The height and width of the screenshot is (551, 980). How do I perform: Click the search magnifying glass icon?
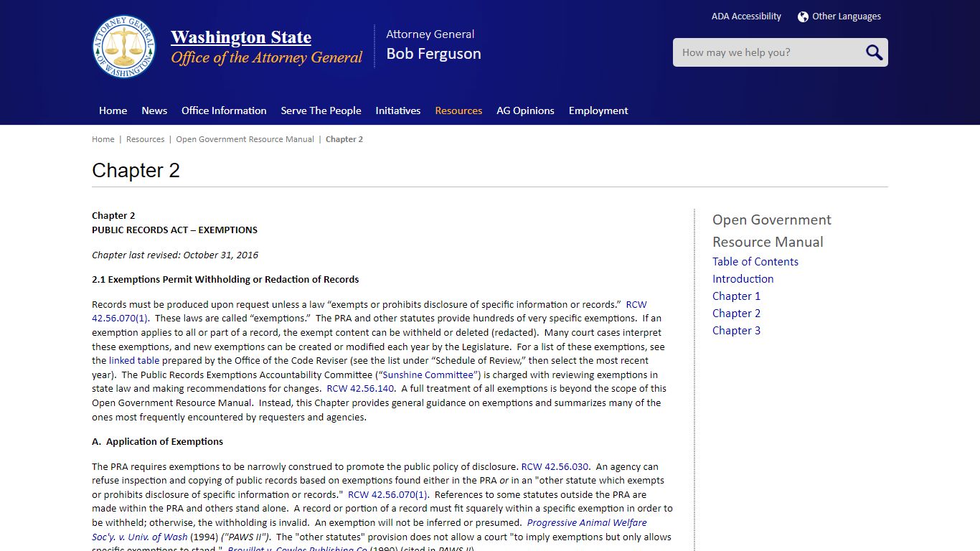[x=874, y=52]
